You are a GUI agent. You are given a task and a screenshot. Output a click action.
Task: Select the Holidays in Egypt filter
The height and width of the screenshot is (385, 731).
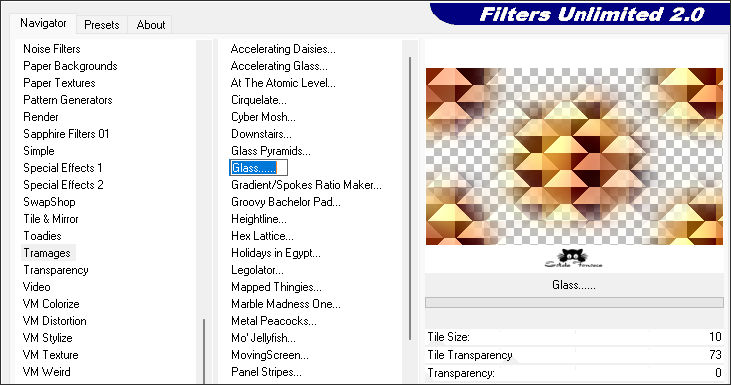(276, 253)
